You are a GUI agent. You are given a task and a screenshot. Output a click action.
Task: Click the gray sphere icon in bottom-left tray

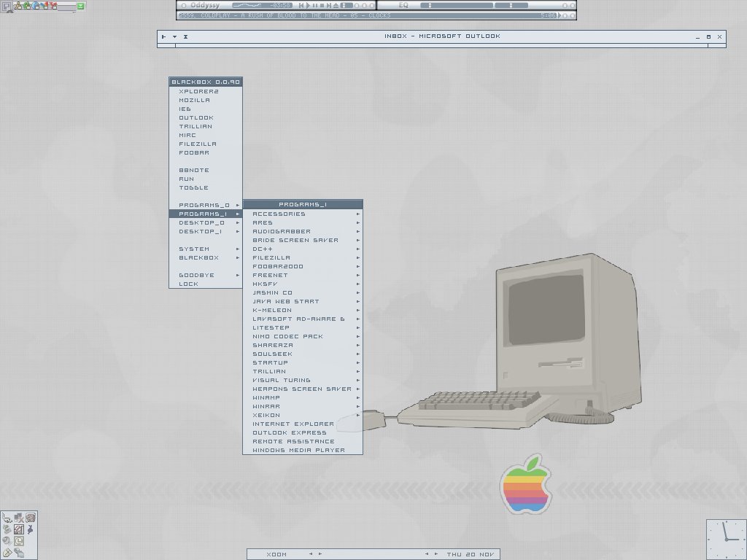tap(6, 541)
